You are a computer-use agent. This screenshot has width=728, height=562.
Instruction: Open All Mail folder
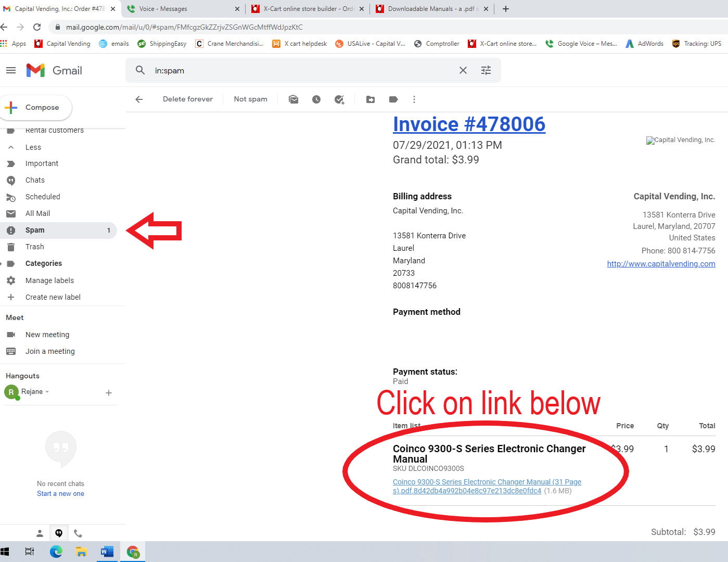(37, 213)
